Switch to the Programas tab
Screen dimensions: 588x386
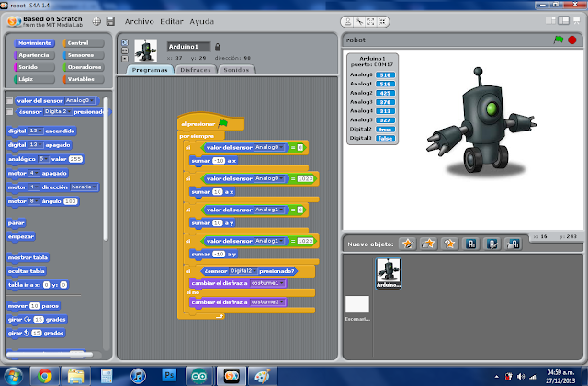(150, 70)
